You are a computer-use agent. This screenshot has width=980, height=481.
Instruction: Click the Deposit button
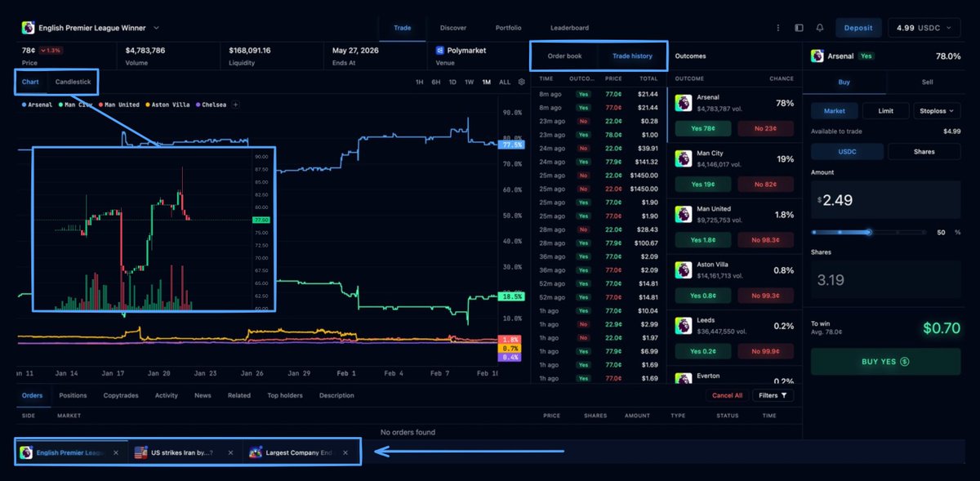[x=858, y=28]
